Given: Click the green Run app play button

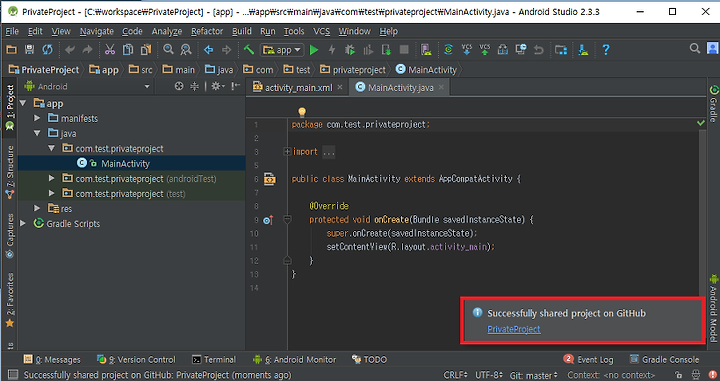Looking at the screenshot, I should [314, 50].
